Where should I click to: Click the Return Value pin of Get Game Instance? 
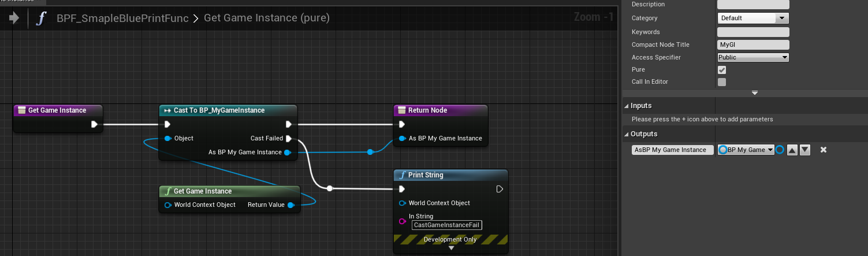[x=290, y=205]
